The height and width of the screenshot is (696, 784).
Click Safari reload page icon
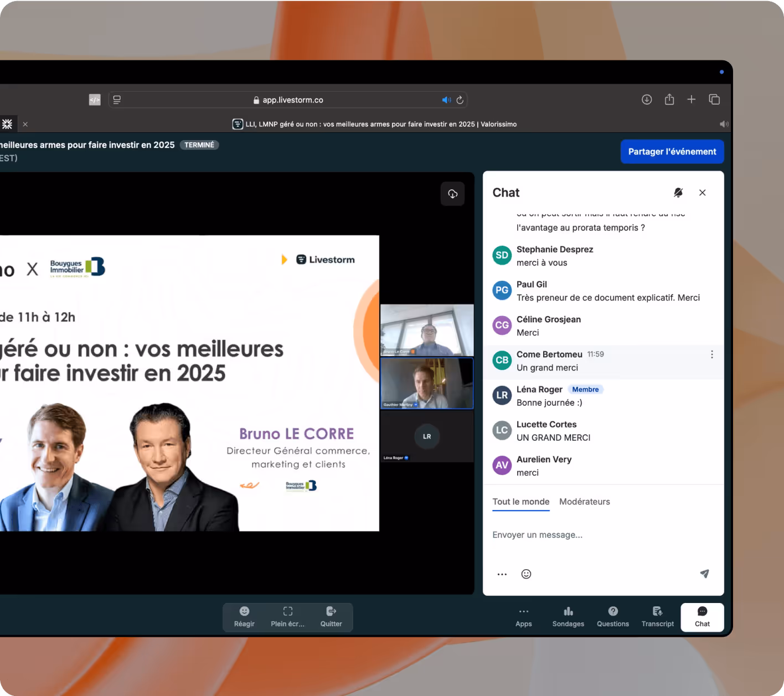coord(460,100)
